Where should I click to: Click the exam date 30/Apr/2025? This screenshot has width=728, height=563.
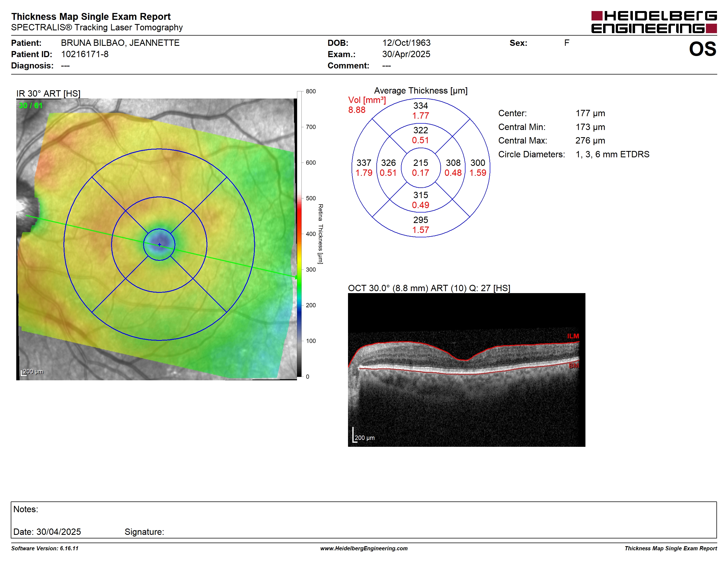pos(406,54)
